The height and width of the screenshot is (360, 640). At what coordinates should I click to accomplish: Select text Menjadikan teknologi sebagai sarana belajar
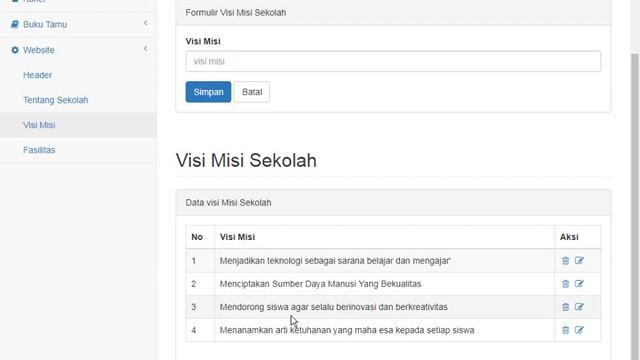pyautogui.click(x=306, y=260)
